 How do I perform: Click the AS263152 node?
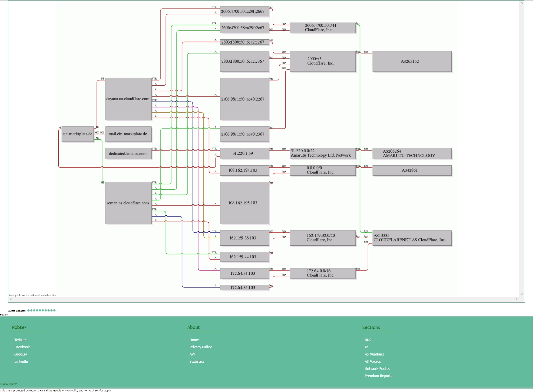pyautogui.click(x=412, y=61)
